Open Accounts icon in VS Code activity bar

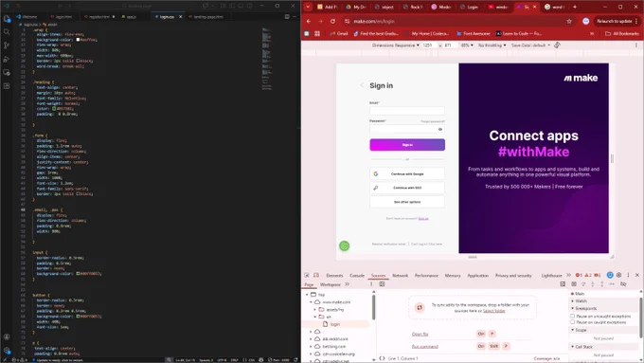(7, 336)
